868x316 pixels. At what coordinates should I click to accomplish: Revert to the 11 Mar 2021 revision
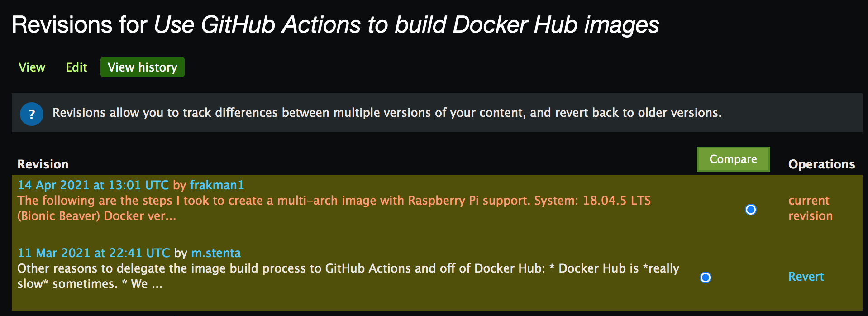tap(806, 277)
